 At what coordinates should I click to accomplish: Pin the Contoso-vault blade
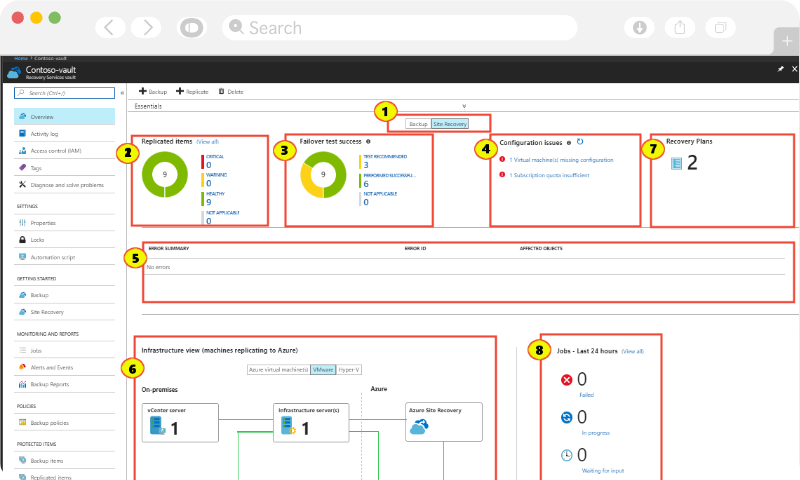pyautogui.click(x=780, y=69)
